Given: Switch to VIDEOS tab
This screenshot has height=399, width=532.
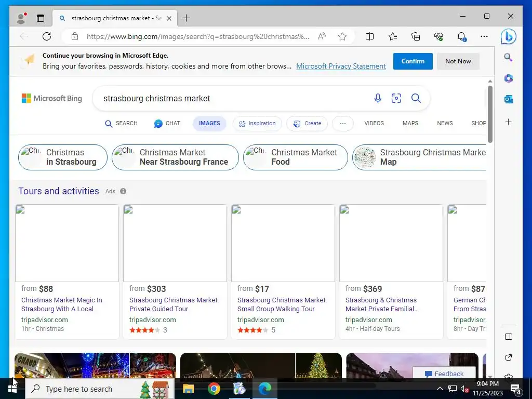Looking at the screenshot, I should click(374, 124).
